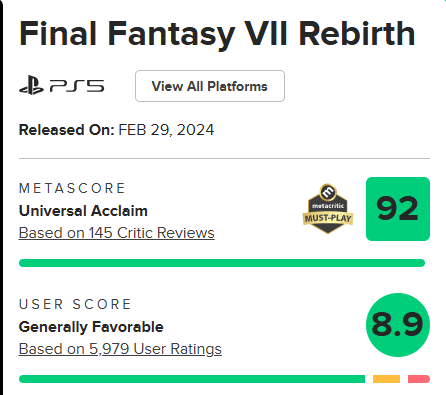Click the green 8.9 user score circle

coord(398,325)
